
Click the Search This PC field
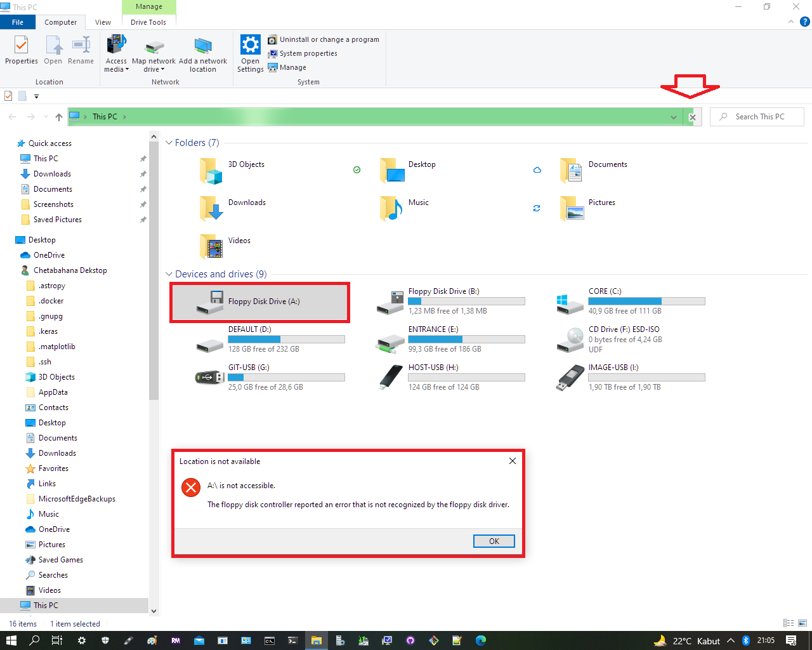pos(757,117)
